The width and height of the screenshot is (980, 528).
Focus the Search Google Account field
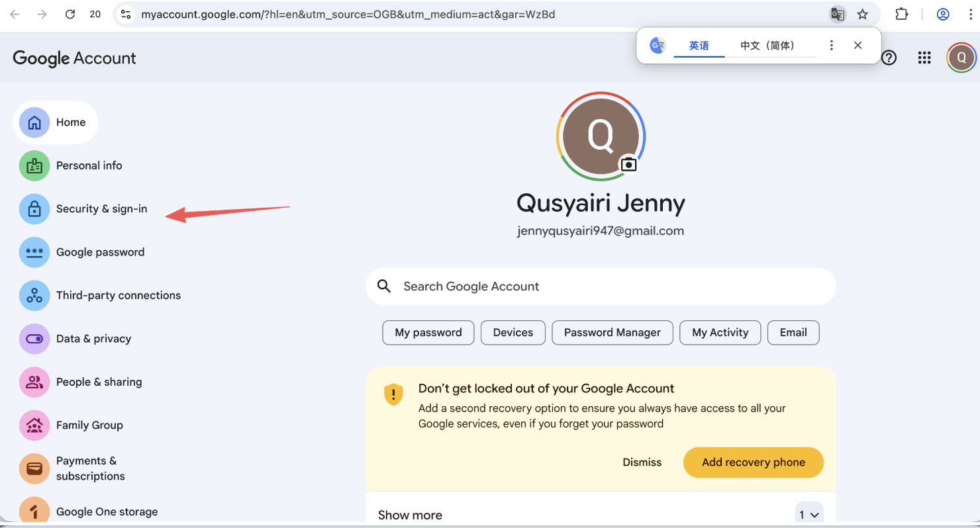click(601, 286)
